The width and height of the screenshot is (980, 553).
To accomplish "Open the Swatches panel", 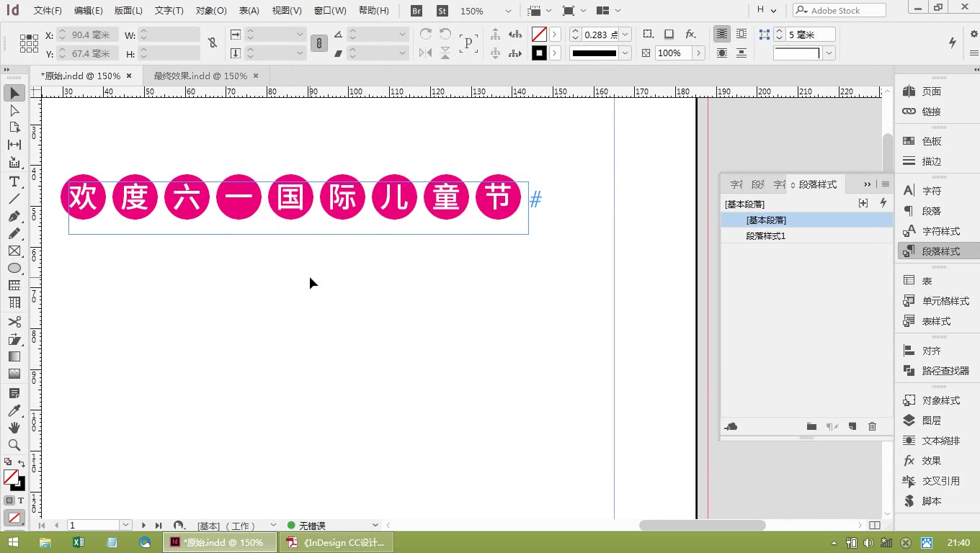I will 932,141.
